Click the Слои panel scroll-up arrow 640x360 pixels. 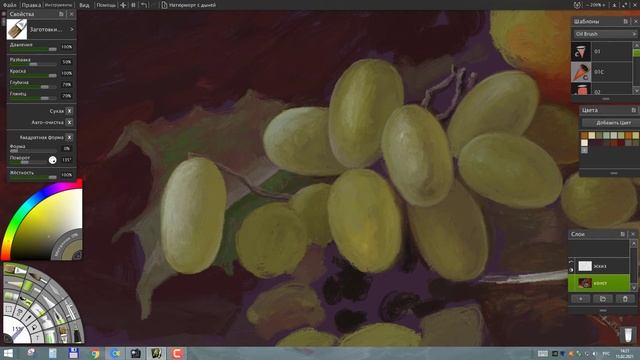pyautogui.click(x=633, y=244)
